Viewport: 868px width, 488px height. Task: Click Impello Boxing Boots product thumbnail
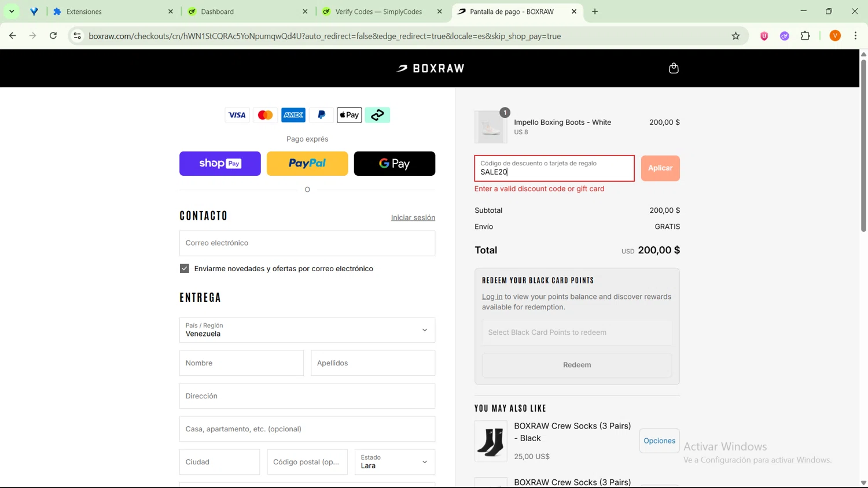(491, 127)
